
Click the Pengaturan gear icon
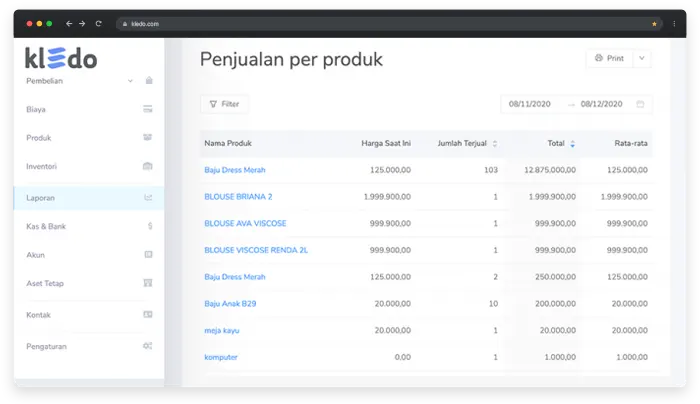(x=148, y=346)
